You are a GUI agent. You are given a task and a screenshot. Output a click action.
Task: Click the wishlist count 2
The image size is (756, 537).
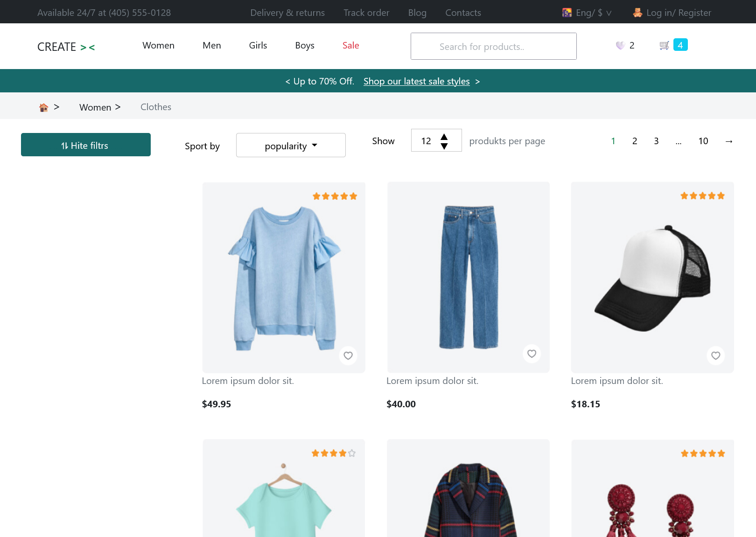(x=632, y=45)
